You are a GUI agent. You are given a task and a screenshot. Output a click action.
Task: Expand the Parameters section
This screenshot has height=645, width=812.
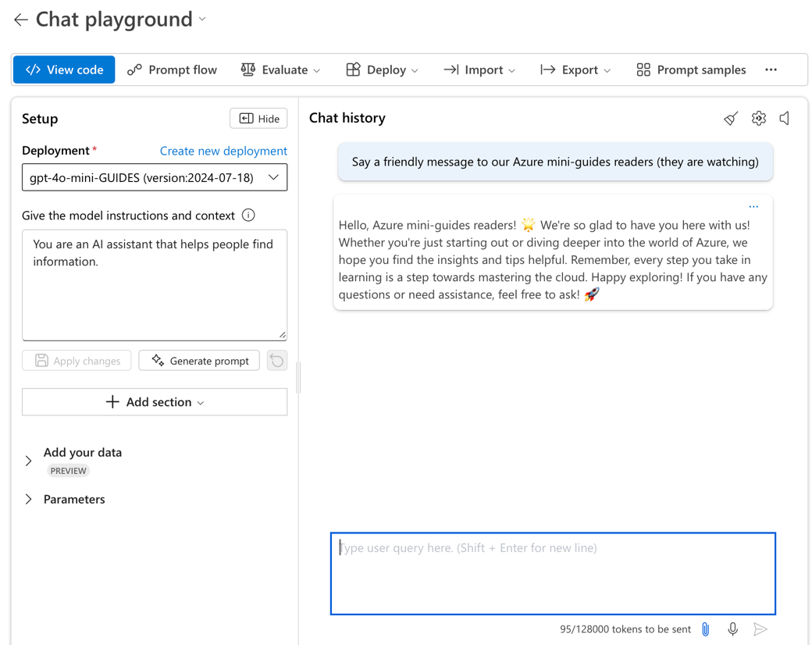coord(29,500)
